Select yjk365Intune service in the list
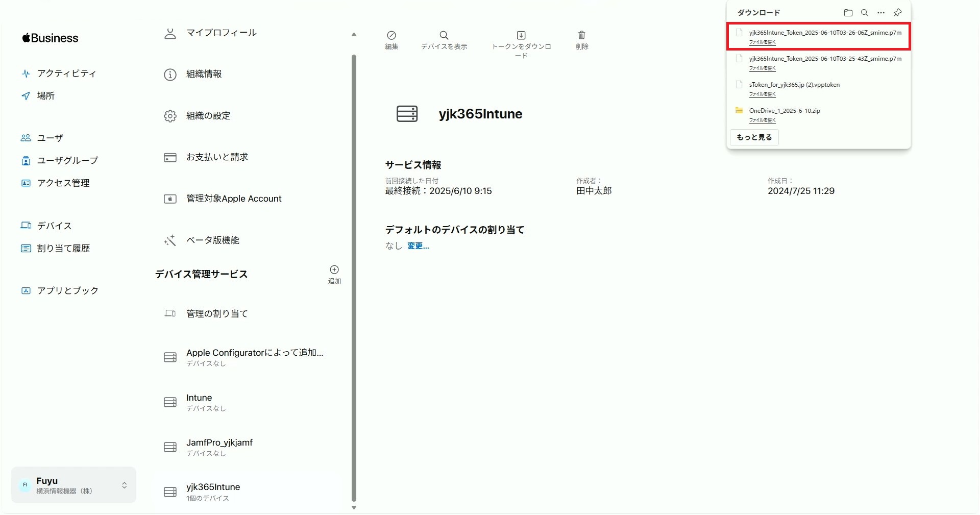980x515 pixels. coord(202,492)
